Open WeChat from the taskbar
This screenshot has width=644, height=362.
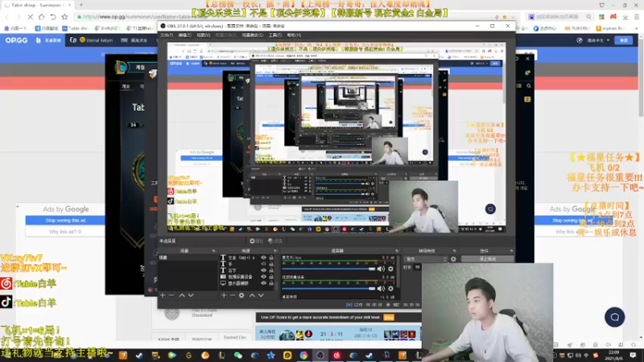tap(237, 356)
